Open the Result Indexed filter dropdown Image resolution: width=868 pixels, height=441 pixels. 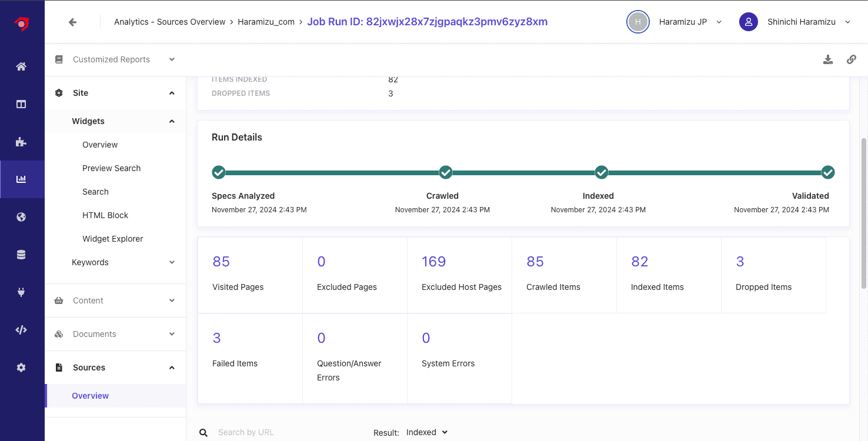click(426, 432)
